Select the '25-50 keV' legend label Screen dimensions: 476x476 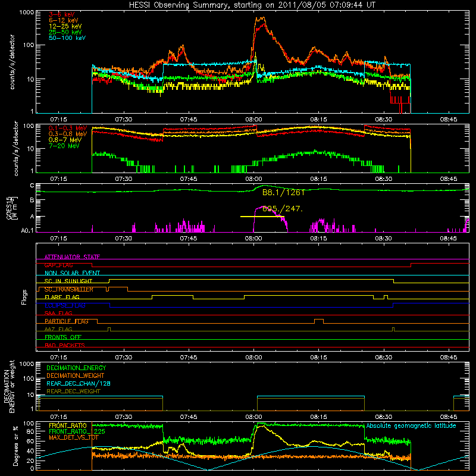[65, 32]
